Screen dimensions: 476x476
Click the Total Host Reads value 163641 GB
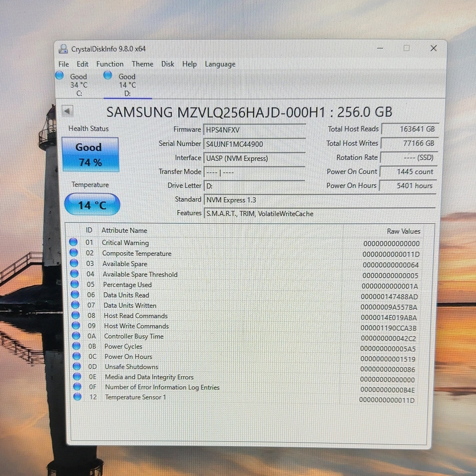click(410, 129)
